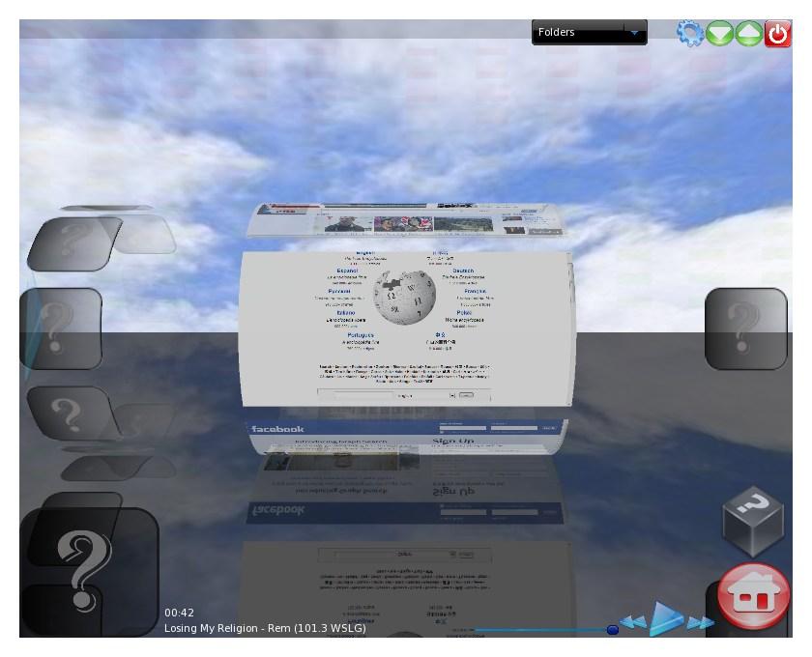Skip back with the rewind button
Viewport: 812px width, 657px height.
point(633,622)
